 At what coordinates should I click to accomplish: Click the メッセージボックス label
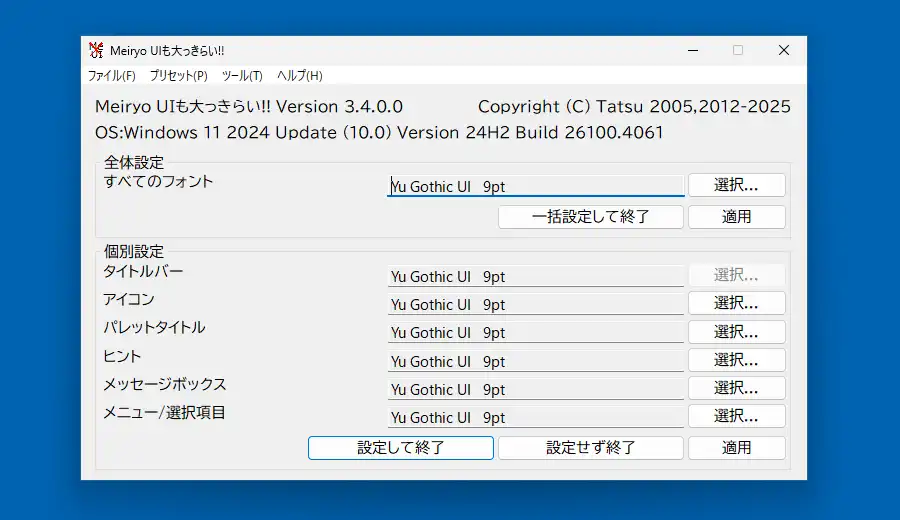click(165, 385)
